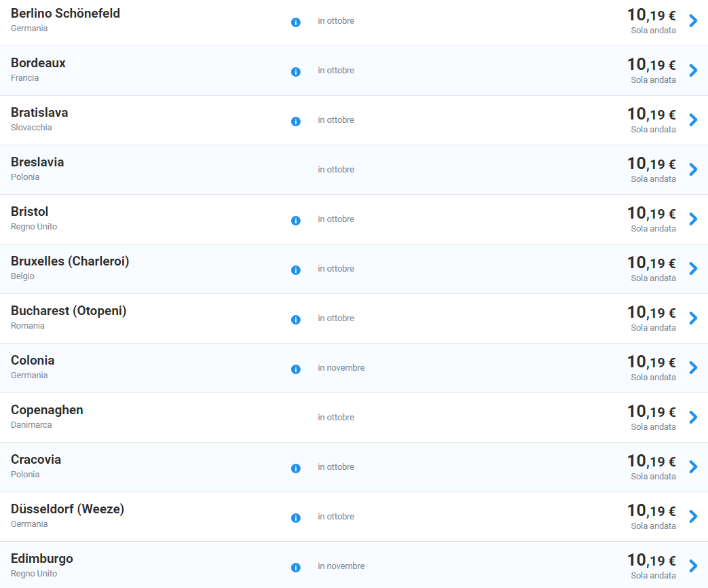This screenshot has width=708, height=588.
Task: Click the info icon for Berlino Schönefeld
Action: click(296, 22)
